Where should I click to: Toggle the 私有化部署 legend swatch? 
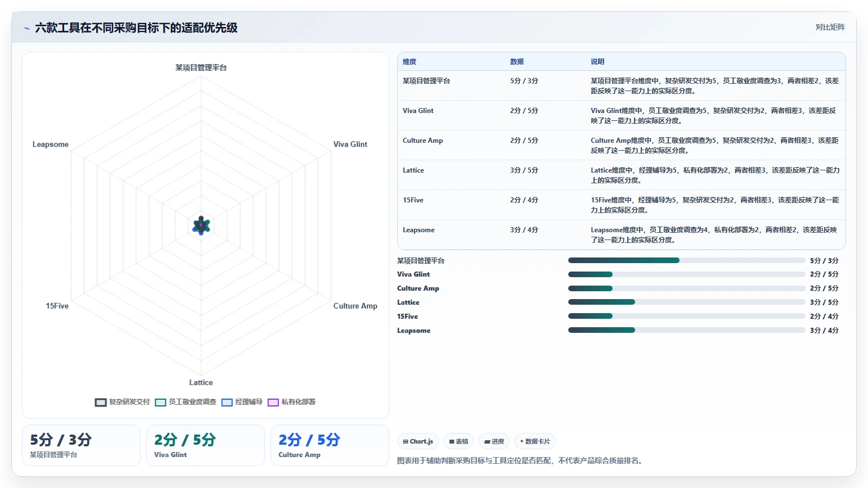tap(273, 403)
